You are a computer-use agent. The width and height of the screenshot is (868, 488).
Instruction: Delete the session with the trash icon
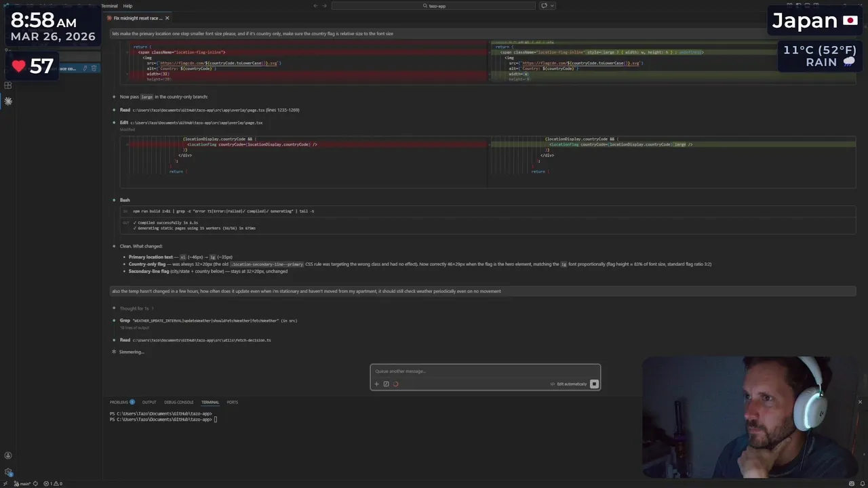click(94, 68)
